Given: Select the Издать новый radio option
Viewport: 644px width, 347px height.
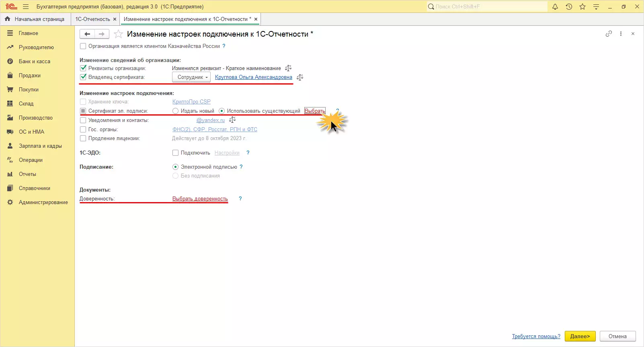Looking at the screenshot, I should 175,111.
